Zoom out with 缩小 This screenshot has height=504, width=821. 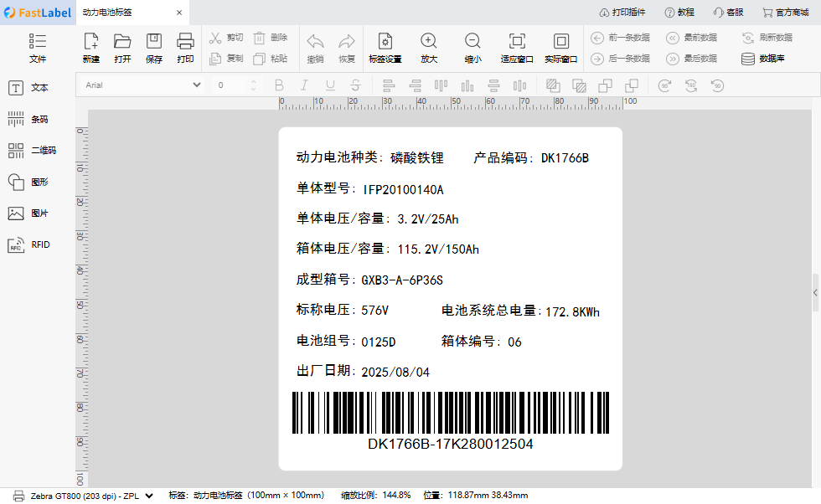[x=472, y=48]
